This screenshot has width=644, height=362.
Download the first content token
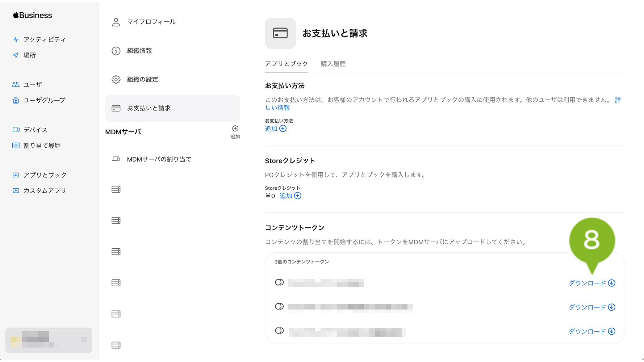(x=592, y=283)
